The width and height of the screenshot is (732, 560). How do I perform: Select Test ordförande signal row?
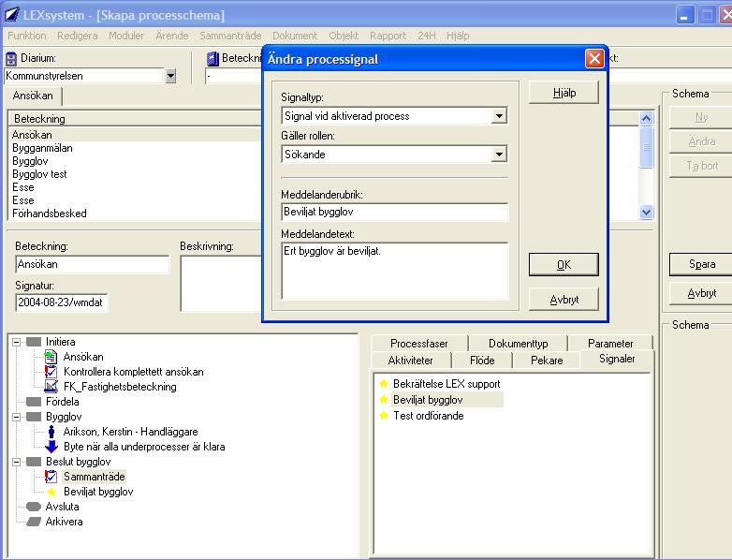coord(428,415)
